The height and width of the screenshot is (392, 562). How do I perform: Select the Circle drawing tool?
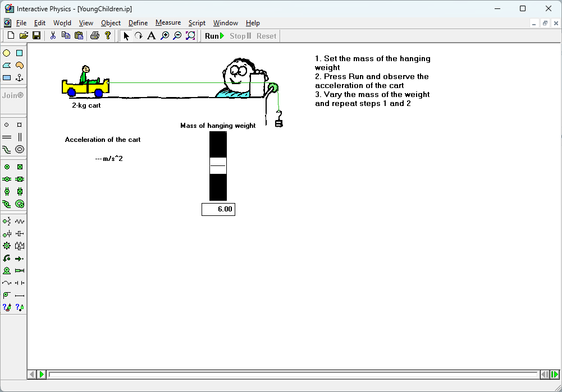[x=7, y=53]
